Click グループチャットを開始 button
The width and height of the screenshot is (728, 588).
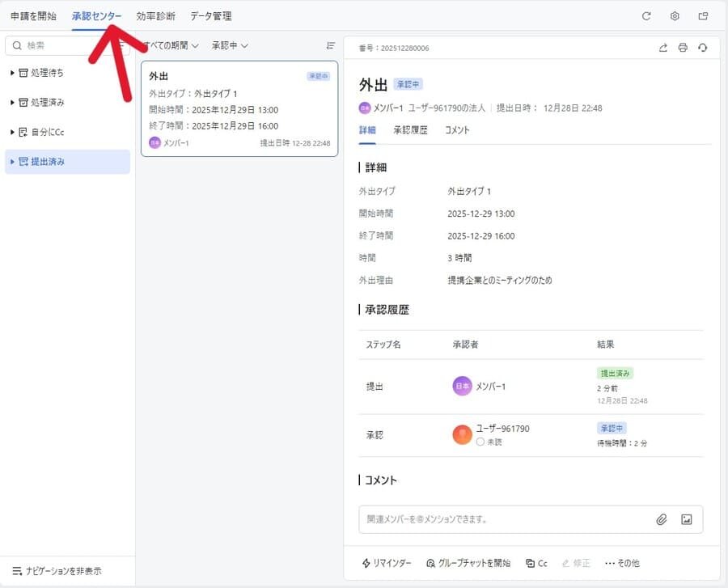tap(468, 563)
